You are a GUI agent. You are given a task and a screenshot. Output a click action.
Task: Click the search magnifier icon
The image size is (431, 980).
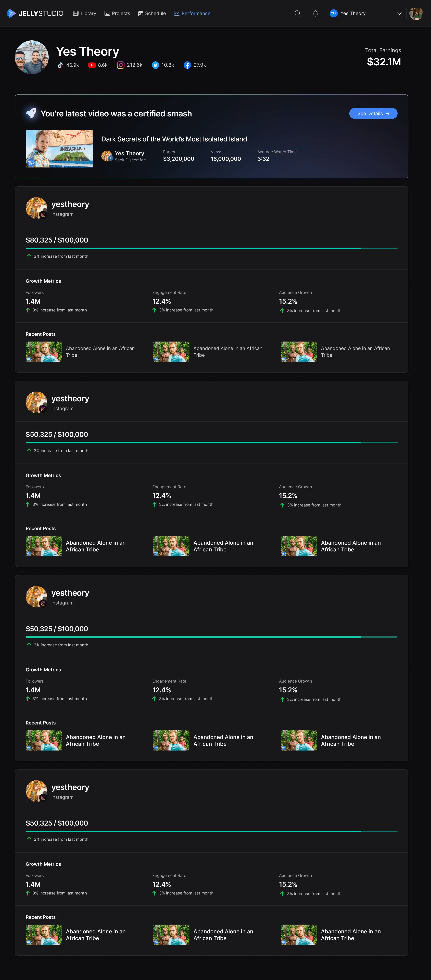pyautogui.click(x=298, y=13)
